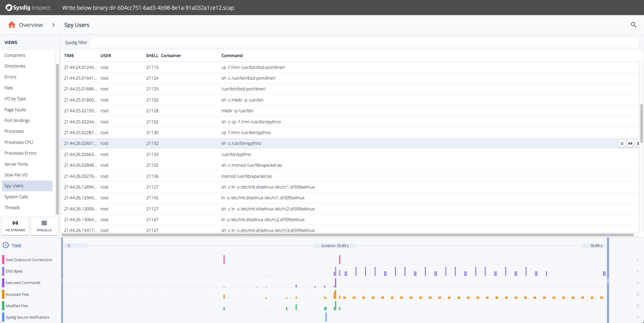Image resolution: width=644 pixels, height=323 pixels.
Task: Open Processes Errors view
Action: 20,153
